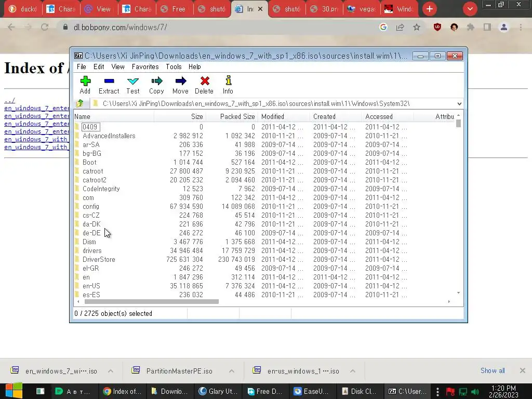Open the extensions puzzle icon
Screen dimensions: 532x399
[x=471, y=27]
